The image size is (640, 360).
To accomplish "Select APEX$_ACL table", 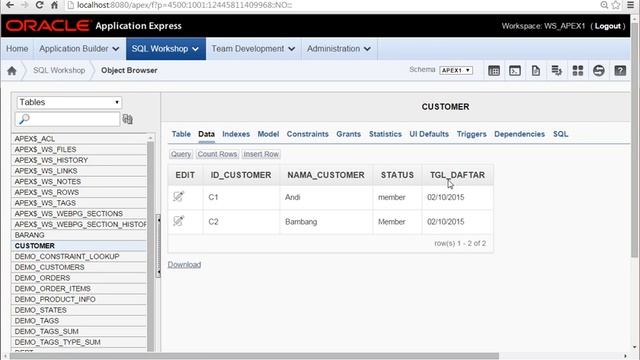I will (79, 139).
